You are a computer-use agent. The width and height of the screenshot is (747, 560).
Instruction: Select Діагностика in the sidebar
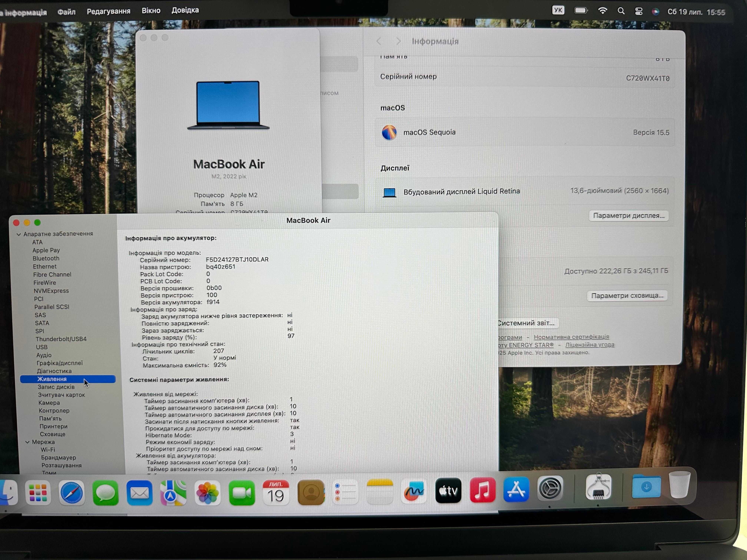54,371
